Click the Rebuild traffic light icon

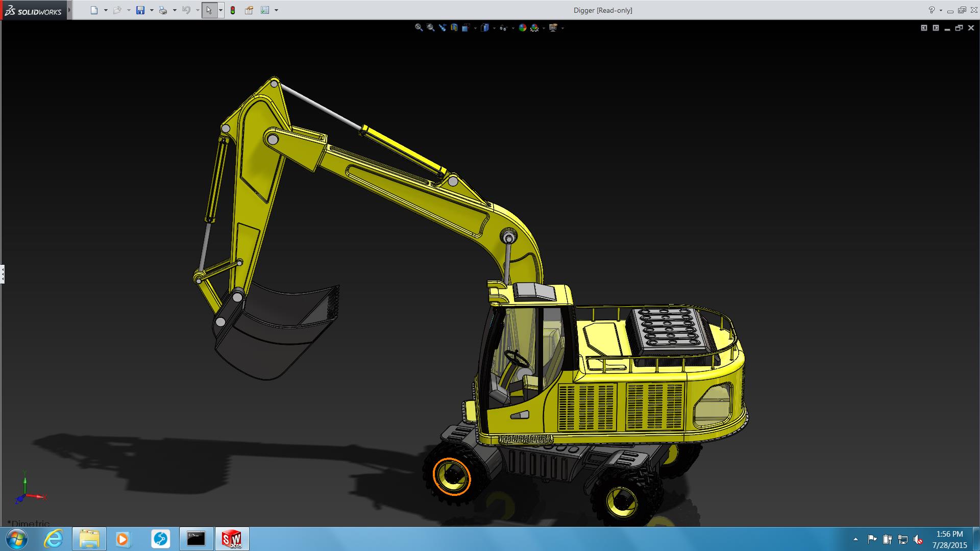tap(233, 10)
